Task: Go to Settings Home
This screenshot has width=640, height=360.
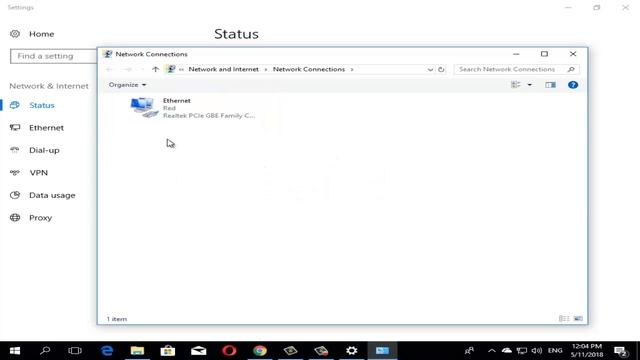Action: point(32,34)
